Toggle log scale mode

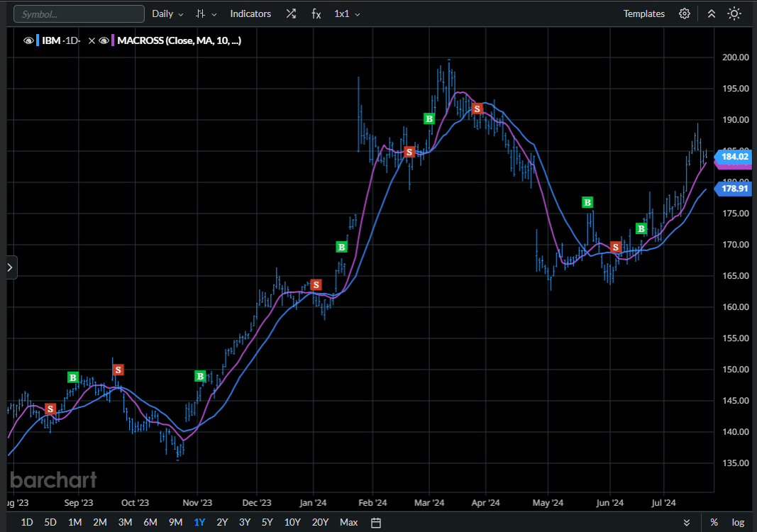[738, 522]
